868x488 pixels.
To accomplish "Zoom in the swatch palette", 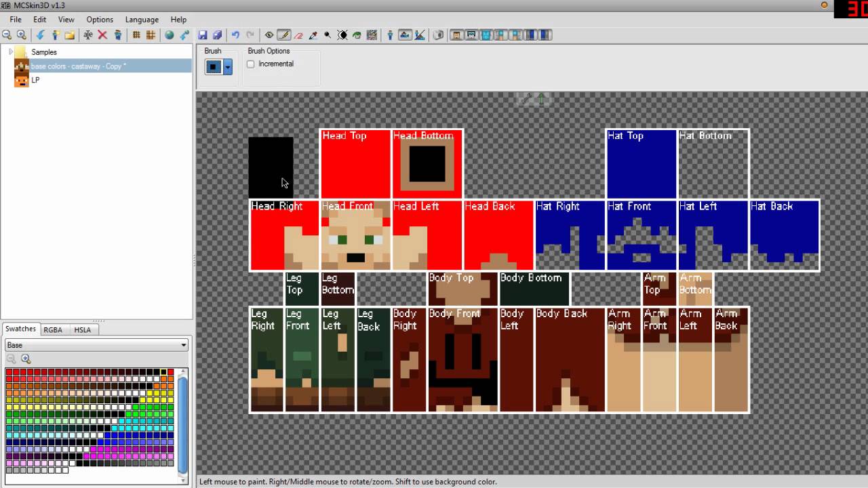I will tap(26, 359).
